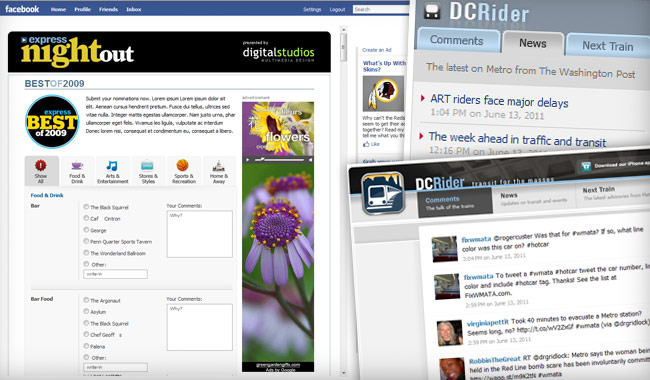Select Penn Quarter Sports Tavern option
Screen dimensions: 650x380
[86, 241]
